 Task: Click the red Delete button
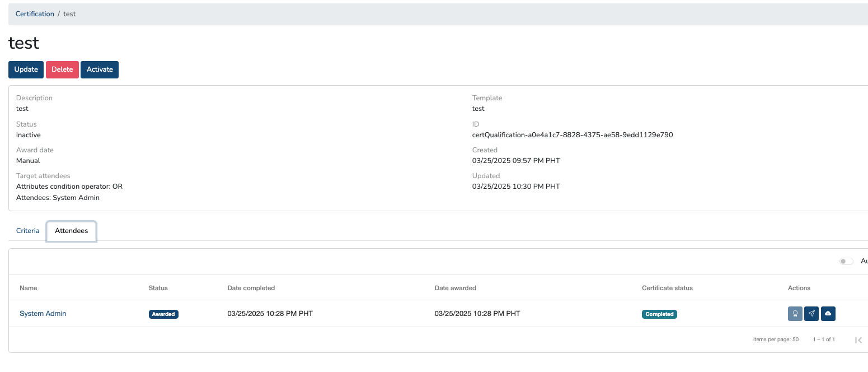62,69
